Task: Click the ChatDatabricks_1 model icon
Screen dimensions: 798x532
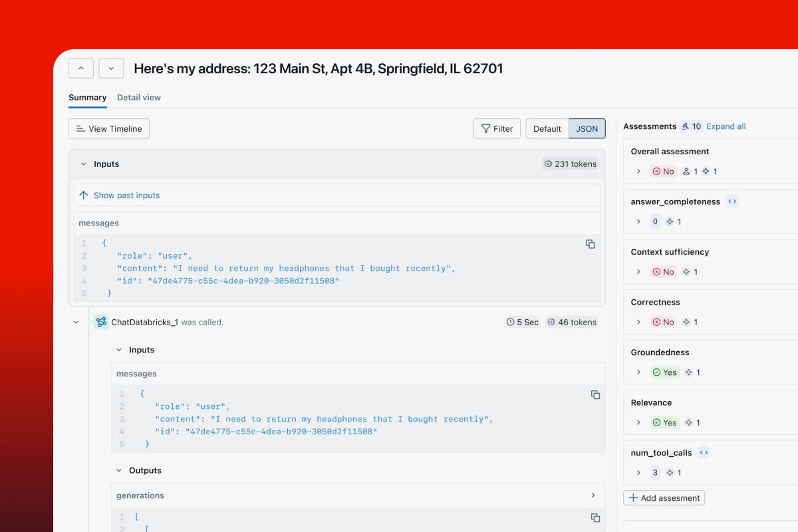Action: (x=101, y=322)
